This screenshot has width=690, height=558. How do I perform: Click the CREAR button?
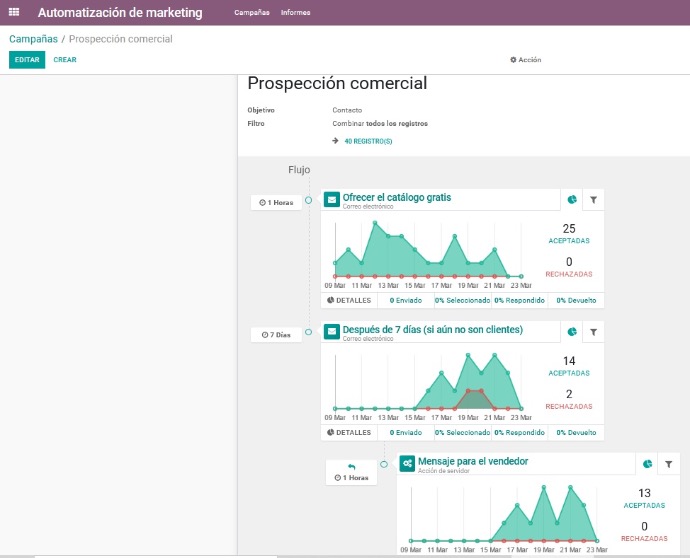65,60
